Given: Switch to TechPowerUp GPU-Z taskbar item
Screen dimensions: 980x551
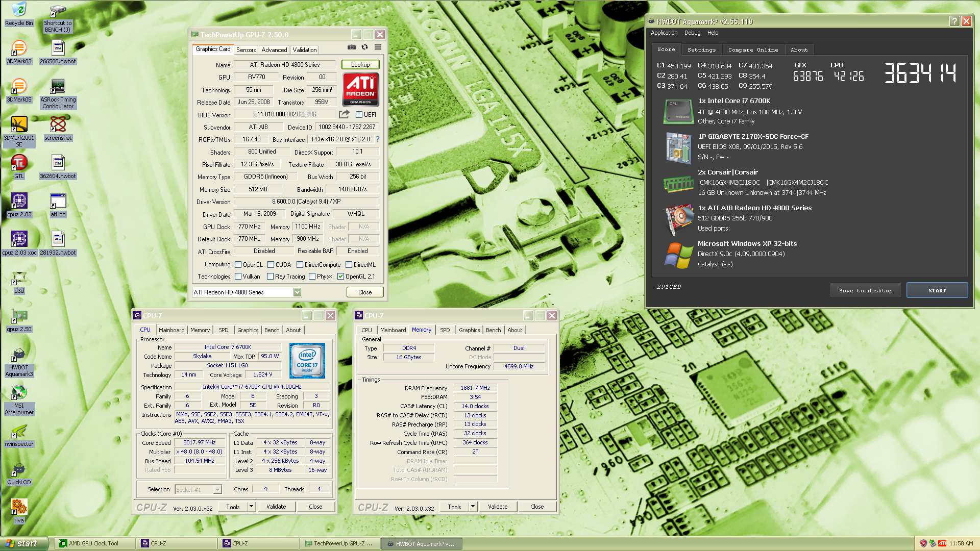Looking at the screenshot, I should (339, 543).
